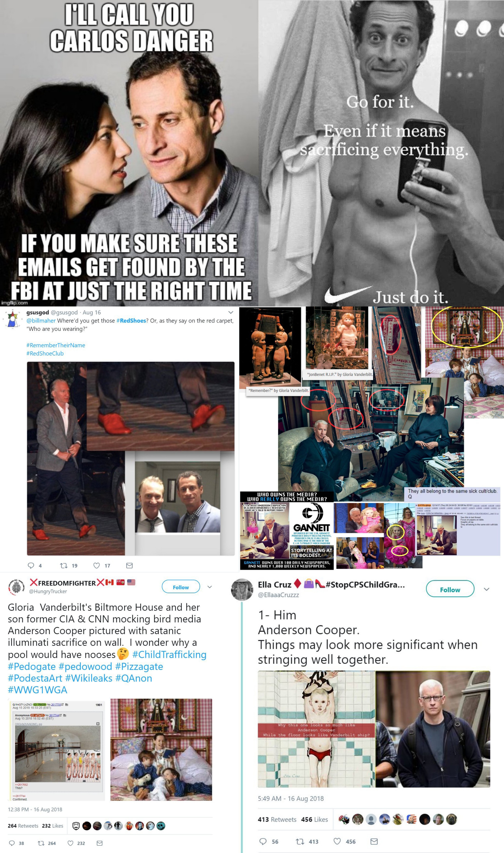Open dropdown chevron beside Ella Cruz Follow
This screenshot has width=504, height=853.
[x=486, y=589]
